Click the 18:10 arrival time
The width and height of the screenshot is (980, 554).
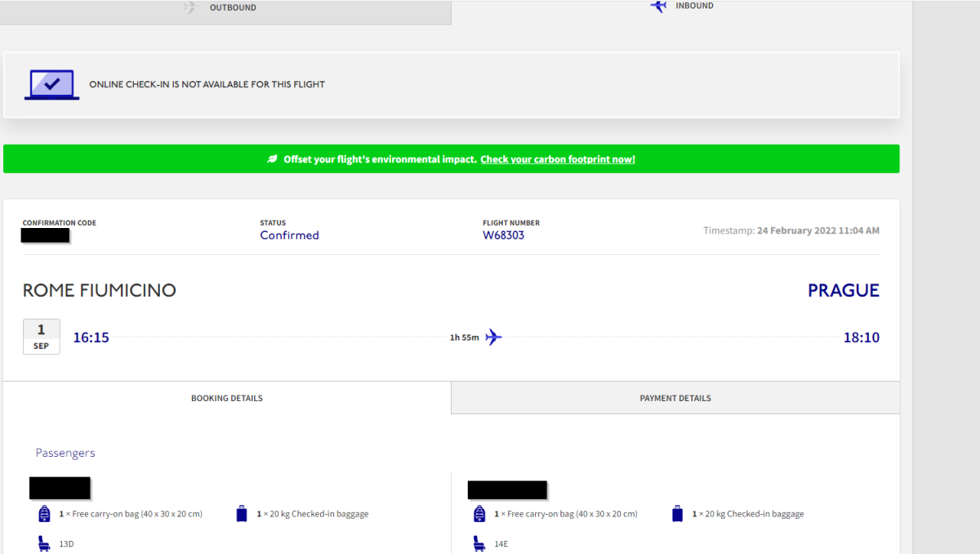(x=861, y=337)
